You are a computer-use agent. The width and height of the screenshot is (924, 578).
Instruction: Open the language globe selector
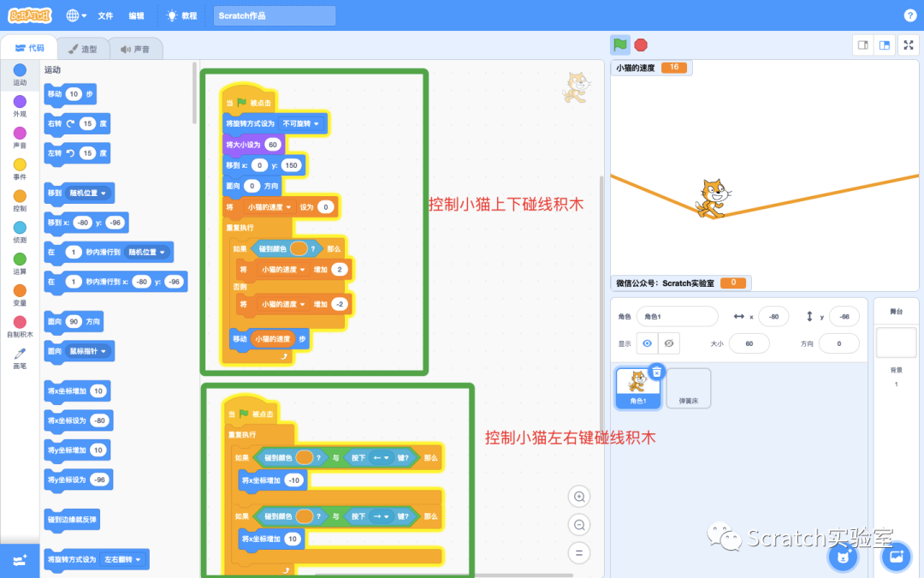click(x=75, y=15)
